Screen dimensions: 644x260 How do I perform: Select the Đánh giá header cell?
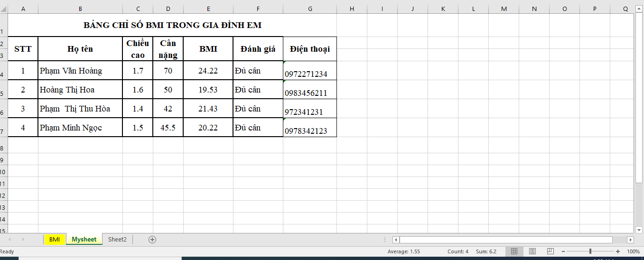click(258, 49)
